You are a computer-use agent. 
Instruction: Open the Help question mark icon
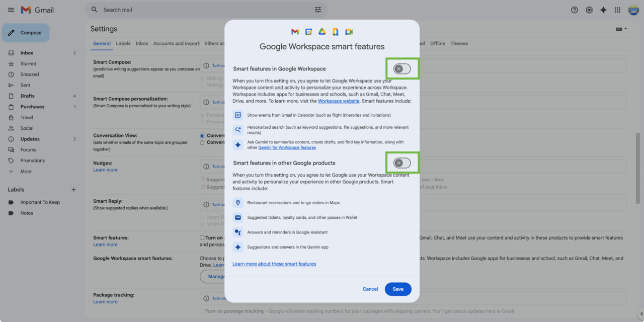point(575,10)
